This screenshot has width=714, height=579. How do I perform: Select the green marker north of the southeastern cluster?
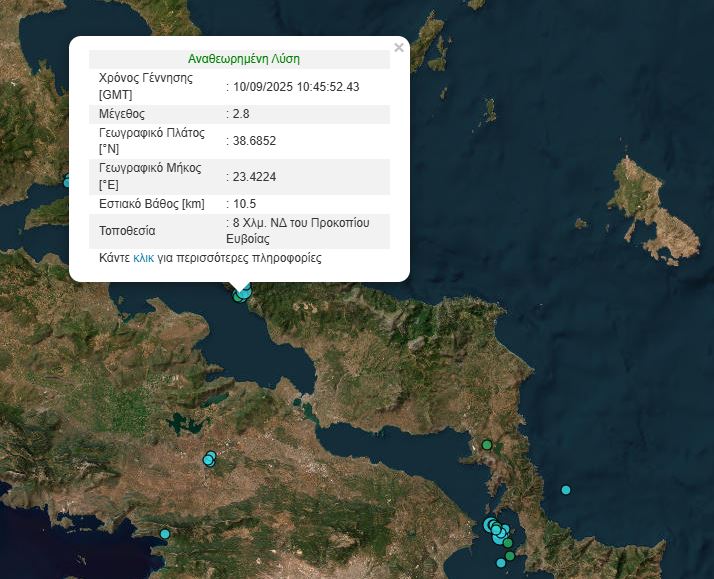pyautogui.click(x=487, y=445)
